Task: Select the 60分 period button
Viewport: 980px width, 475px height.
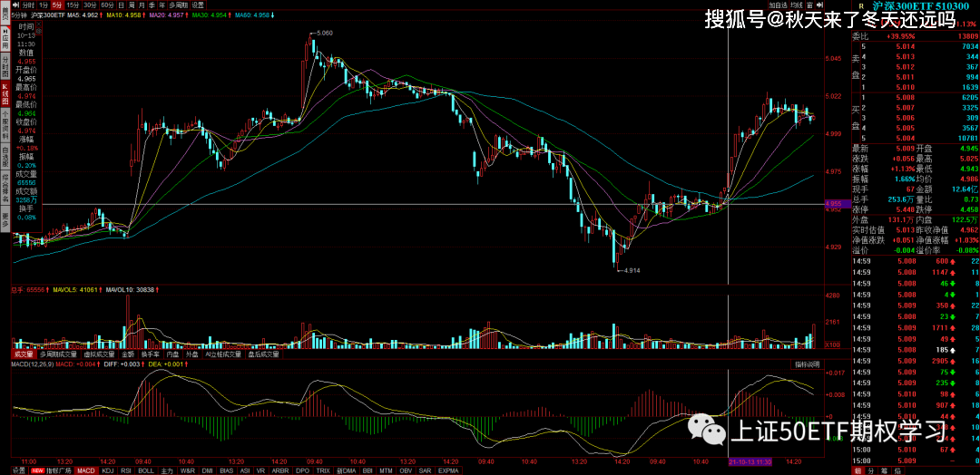Action: point(107,5)
